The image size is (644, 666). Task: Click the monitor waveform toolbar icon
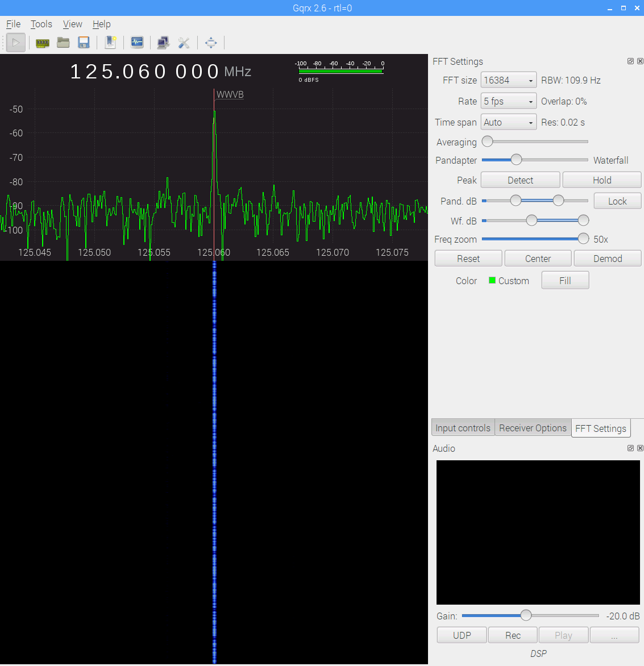coord(137,43)
